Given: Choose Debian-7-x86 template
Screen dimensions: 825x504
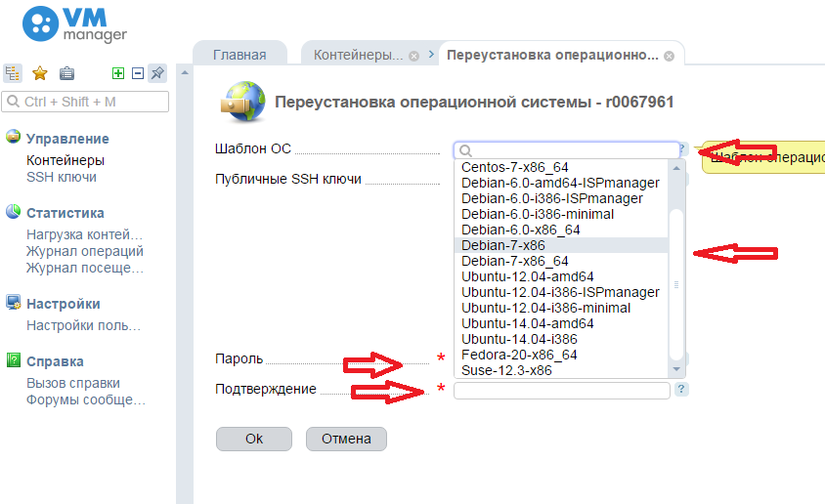Looking at the screenshot, I should tap(561, 245).
